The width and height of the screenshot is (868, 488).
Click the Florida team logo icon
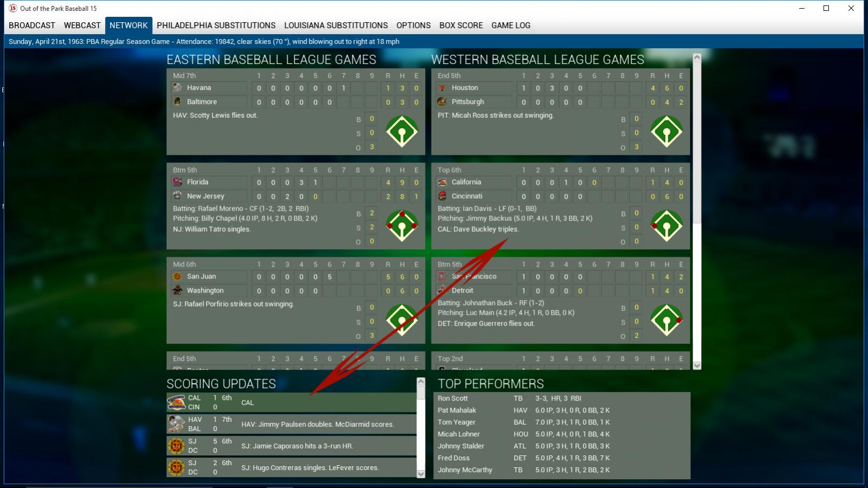pos(178,182)
